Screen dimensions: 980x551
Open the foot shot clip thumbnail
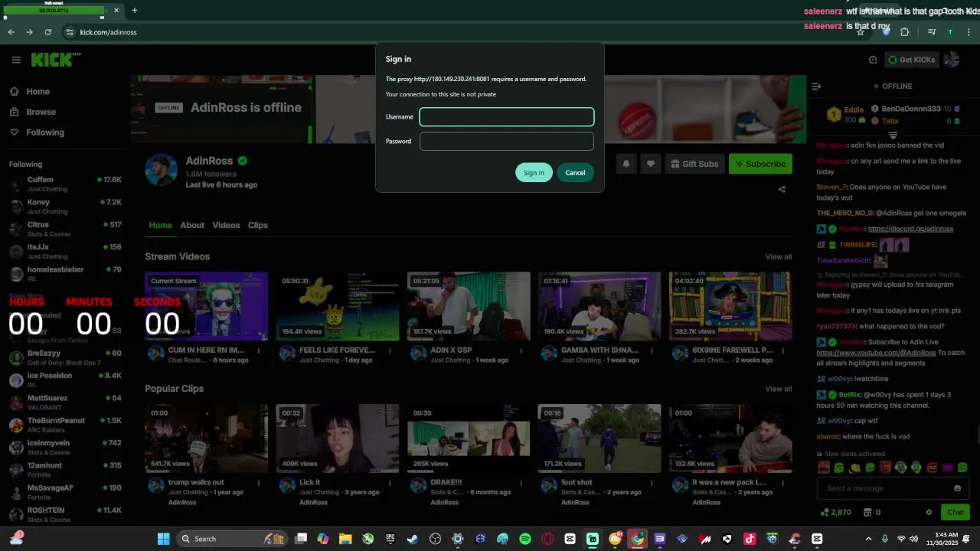[x=599, y=439]
